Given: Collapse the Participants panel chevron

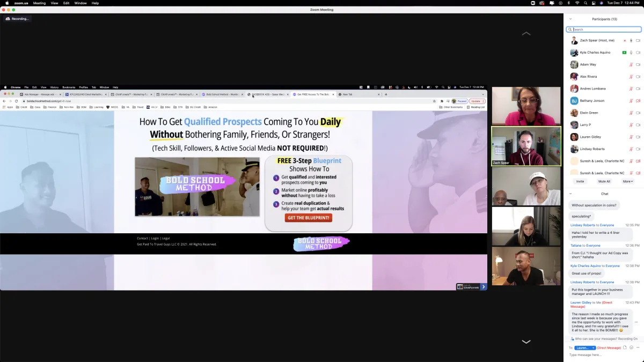Looking at the screenshot, I should (570, 19).
